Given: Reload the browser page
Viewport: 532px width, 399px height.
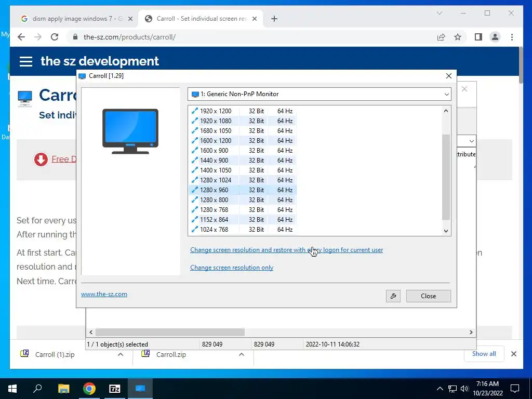Looking at the screenshot, I should click(x=55, y=37).
